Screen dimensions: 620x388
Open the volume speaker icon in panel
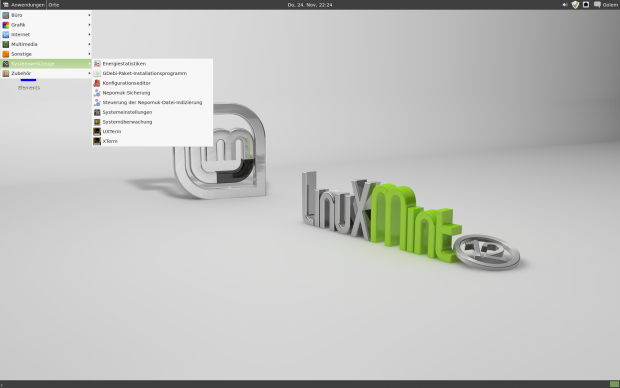coord(565,5)
